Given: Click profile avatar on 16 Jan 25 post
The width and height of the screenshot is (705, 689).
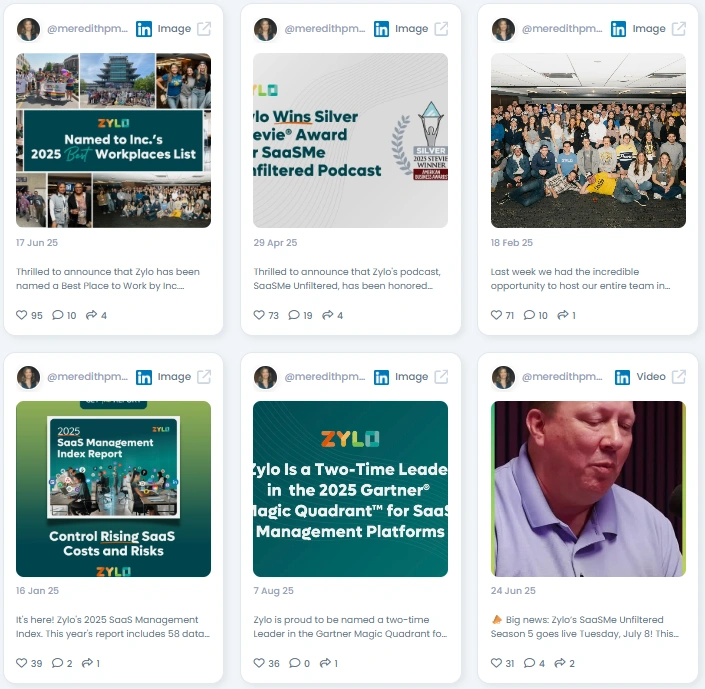Looking at the screenshot, I should coord(28,377).
